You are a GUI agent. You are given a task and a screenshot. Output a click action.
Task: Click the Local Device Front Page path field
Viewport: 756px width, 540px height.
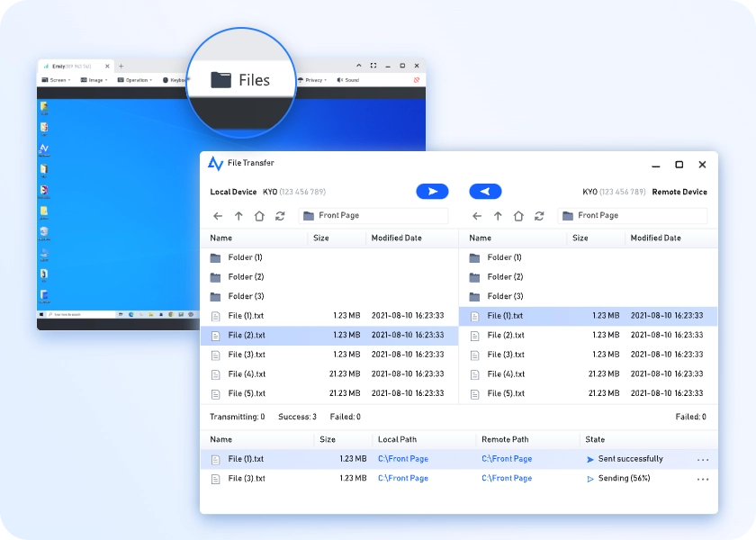point(373,216)
